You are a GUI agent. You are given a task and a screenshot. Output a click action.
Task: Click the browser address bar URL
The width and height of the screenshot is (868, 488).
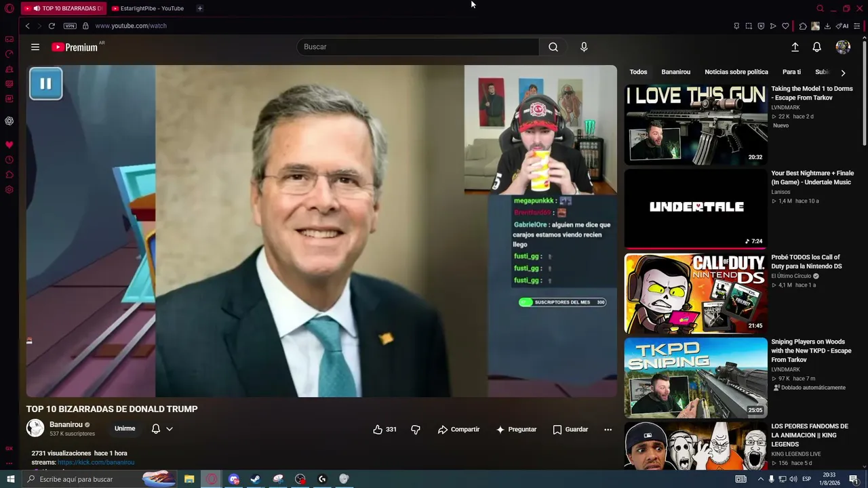pos(131,26)
